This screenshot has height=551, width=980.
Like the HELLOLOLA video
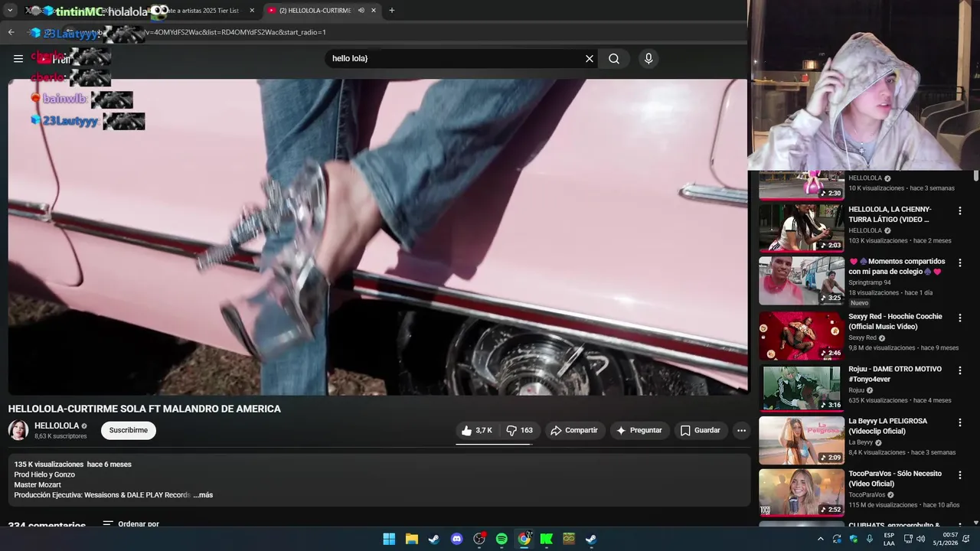point(476,430)
